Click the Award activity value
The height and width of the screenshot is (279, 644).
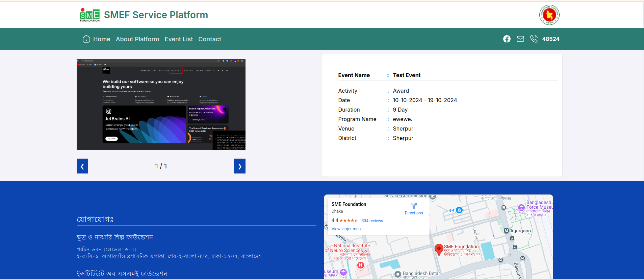pyautogui.click(x=401, y=91)
